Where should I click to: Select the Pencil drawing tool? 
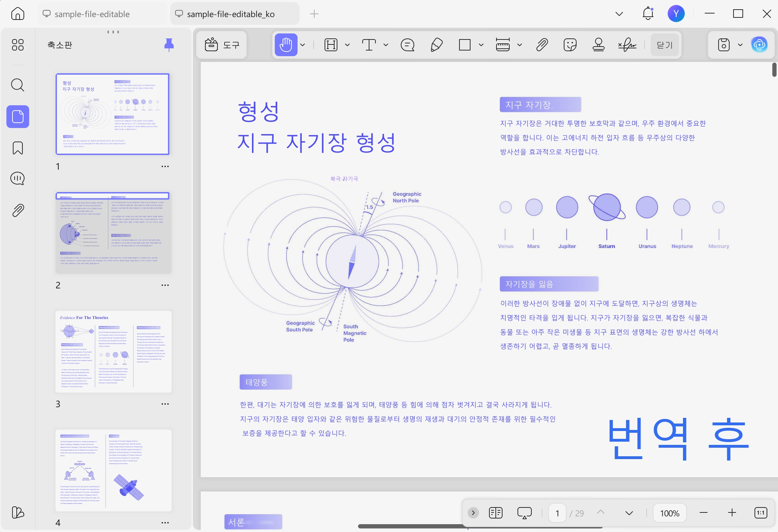pos(436,45)
